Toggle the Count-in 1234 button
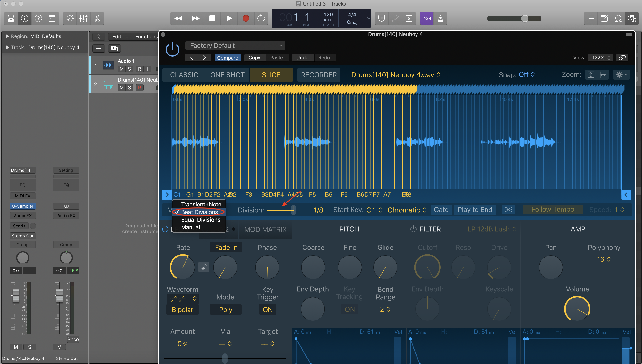This screenshot has width=642, height=364. pos(426,19)
